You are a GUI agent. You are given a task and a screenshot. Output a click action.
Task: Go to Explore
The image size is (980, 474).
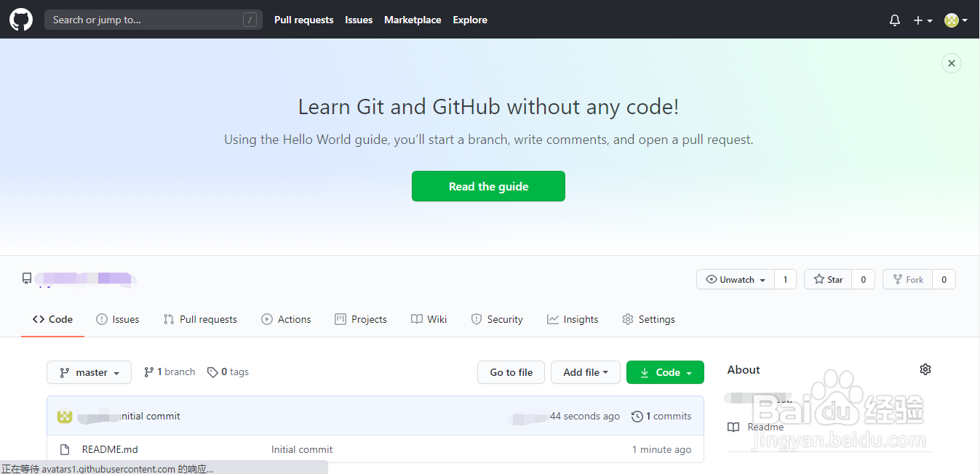click(x=470, y=20)
